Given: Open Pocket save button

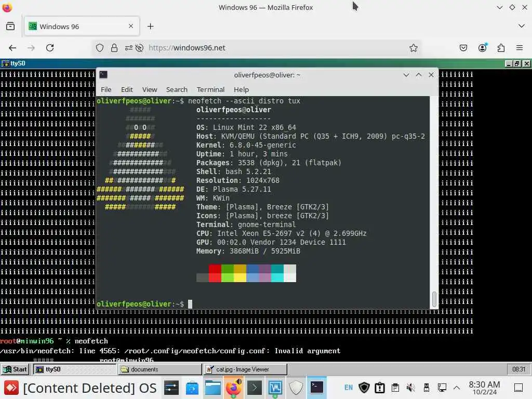Looking at the screenshot, I should [463, 48].
